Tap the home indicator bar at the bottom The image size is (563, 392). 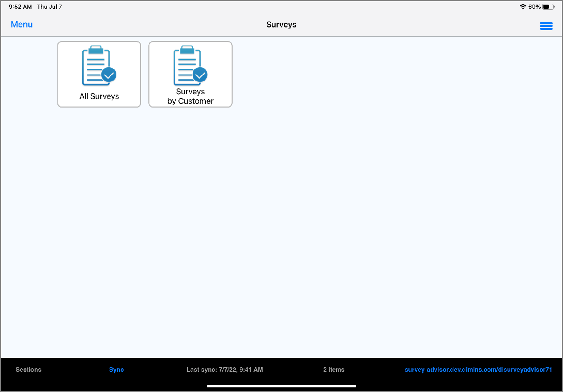click(x=281, y=386)
